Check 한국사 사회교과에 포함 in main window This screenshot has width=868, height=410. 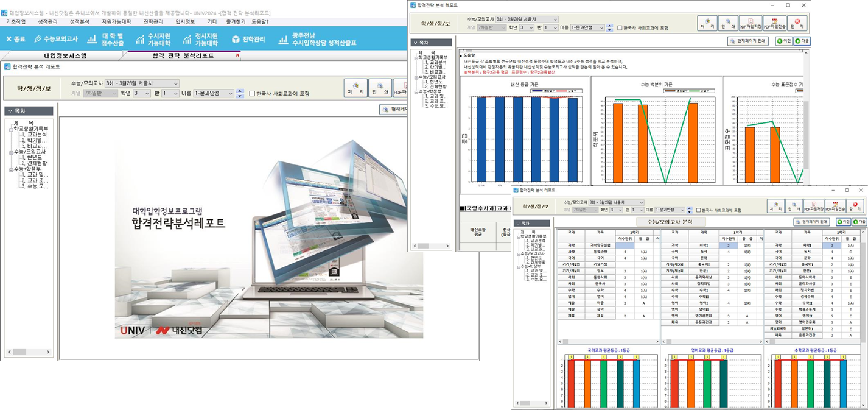point(252,93)
